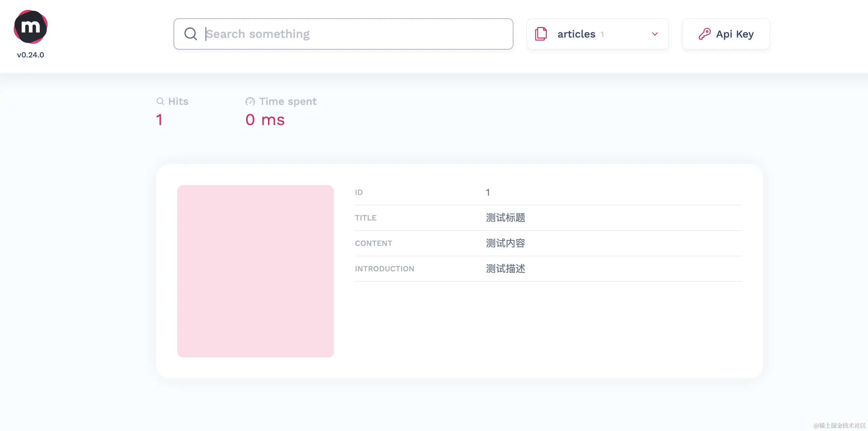Viewport: 868px width, 431px height.
Task: Click the v0.24.0 version label
Action: (30, 55)
